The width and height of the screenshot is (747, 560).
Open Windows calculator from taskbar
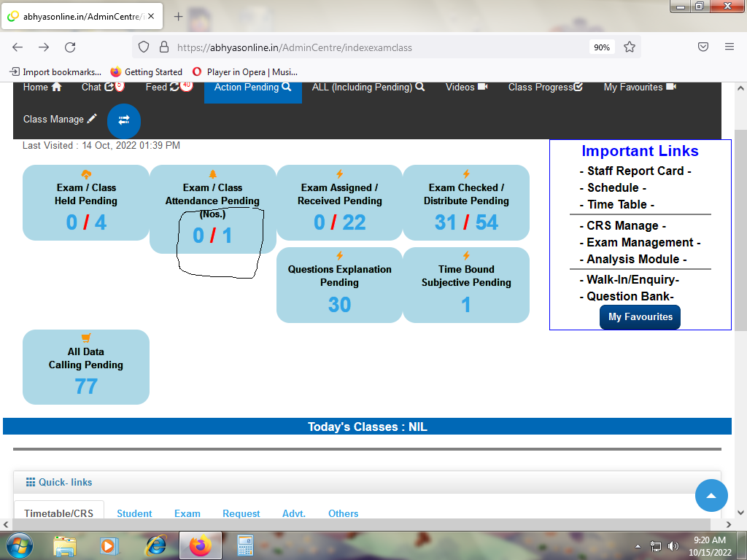(245, 545)
